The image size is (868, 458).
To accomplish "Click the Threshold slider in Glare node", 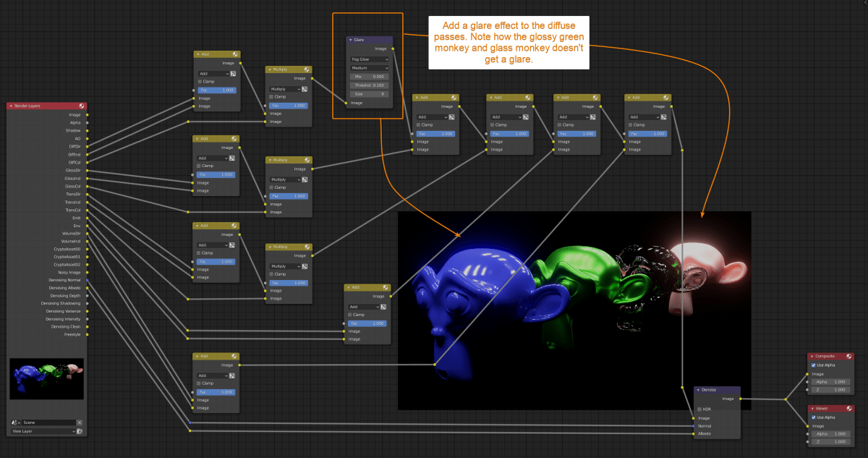I will (x=370, y=85).
